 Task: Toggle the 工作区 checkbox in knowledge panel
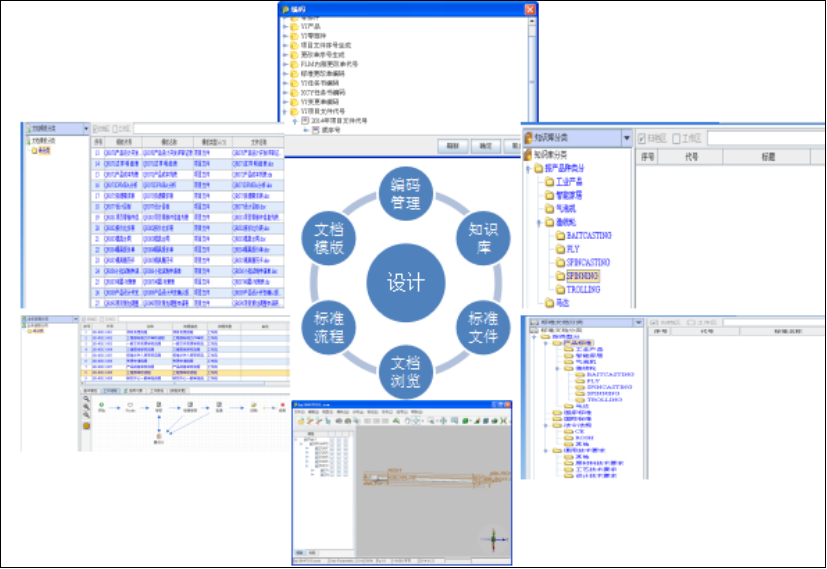tap(677, 138)
